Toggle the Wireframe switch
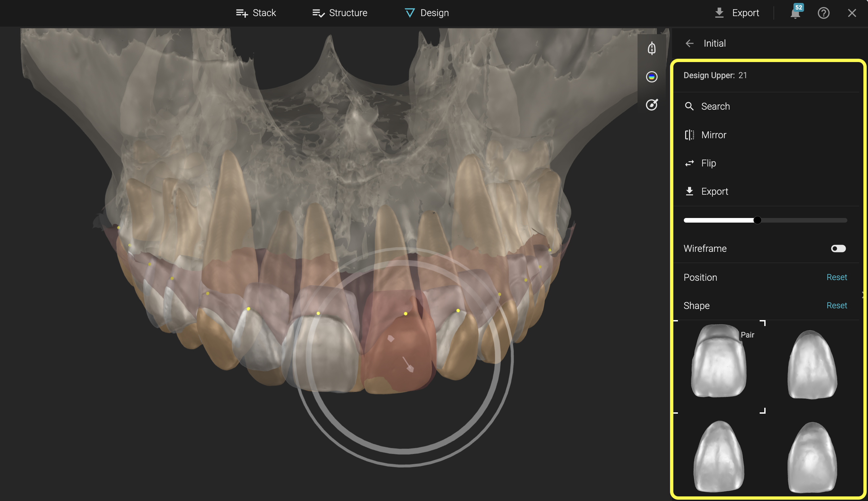Image resolution: width=868 pixels, height=501 pixels. click(838, 249)
